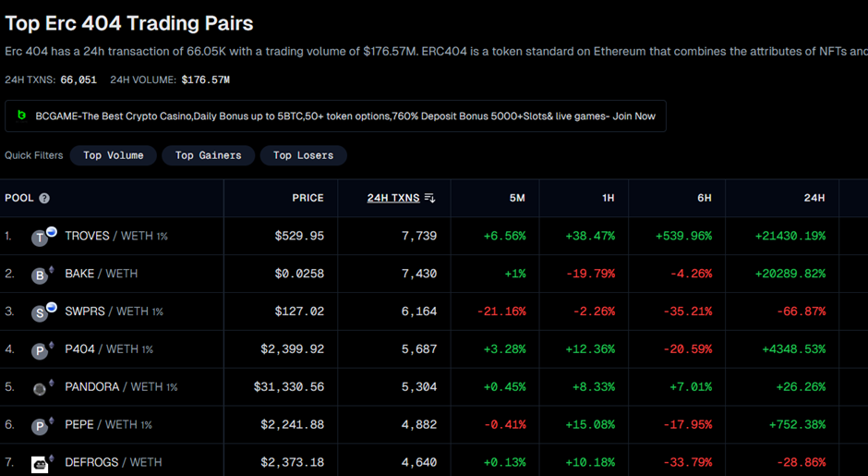Click the Top Erc 404 Trading Pairs heading
Screen dimensions: 868x476
click(129, 23)
